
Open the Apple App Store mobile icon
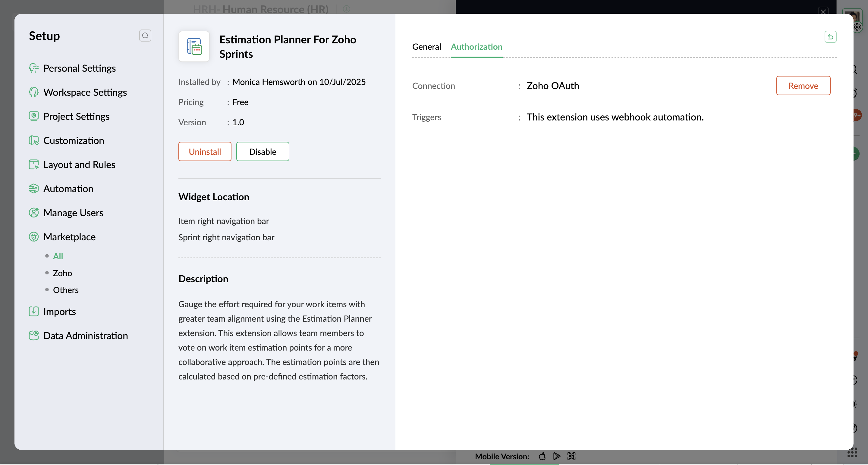point(542,456)
